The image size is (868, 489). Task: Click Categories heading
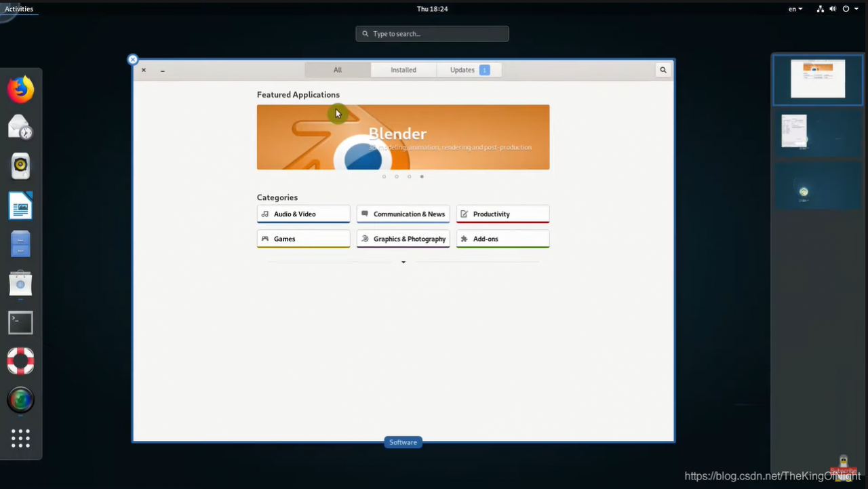277,197
